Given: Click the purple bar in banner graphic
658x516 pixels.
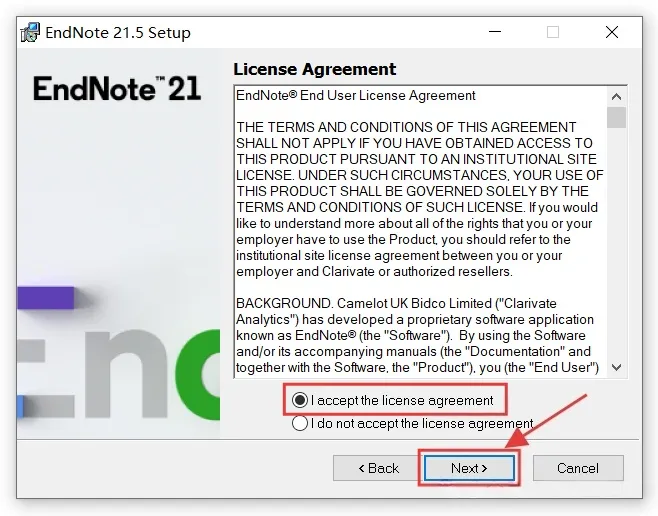Looking at the screenshot, I should coord(46,297).
